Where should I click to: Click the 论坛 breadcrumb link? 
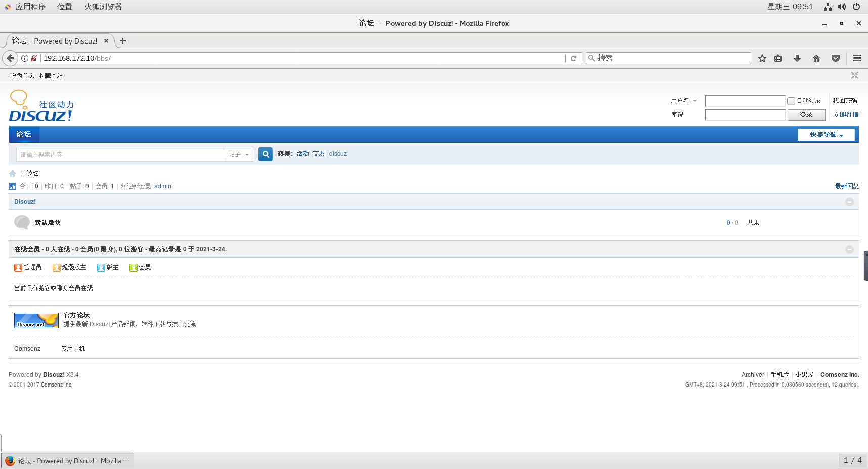tap(33, 174)
